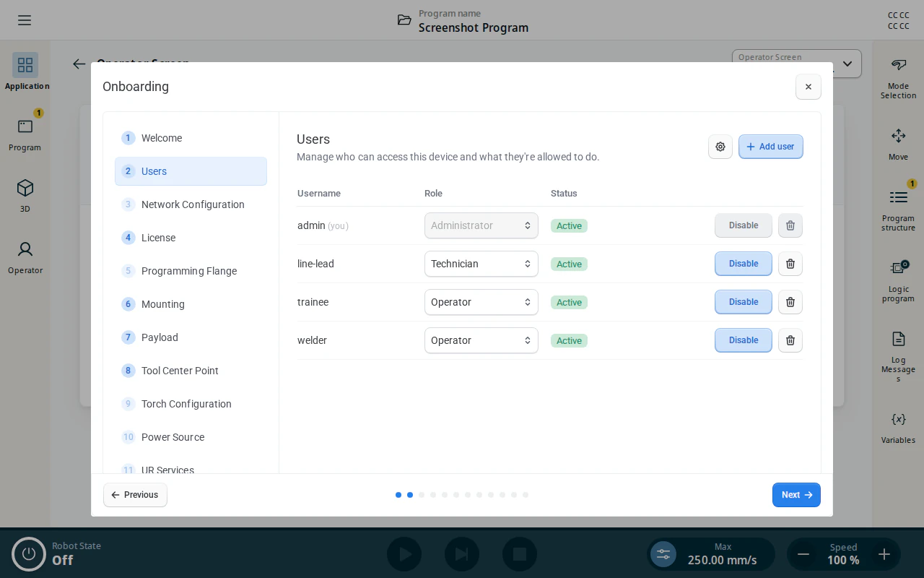Open the Program sidebar item
Viewport: 924px width, 578px height.
point(25,134)
